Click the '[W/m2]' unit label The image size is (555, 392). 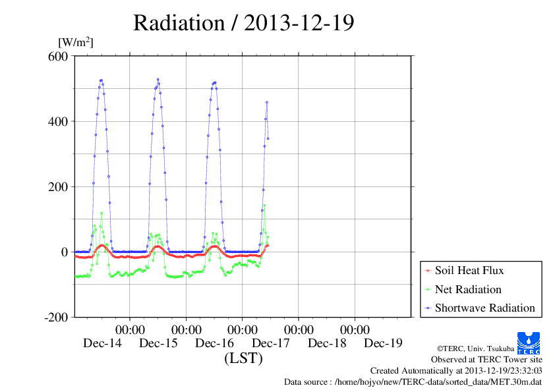point(76,42)
